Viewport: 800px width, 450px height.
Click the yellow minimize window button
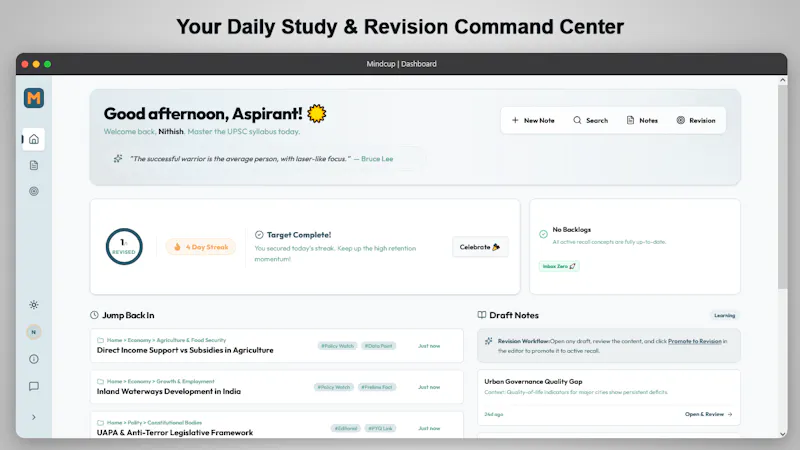pyautogui.click(x=36, y=64)
